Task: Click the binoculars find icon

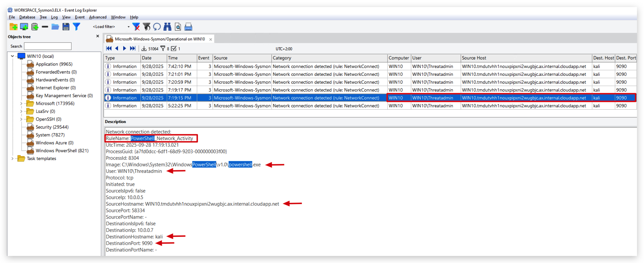Action: (167, 27)
